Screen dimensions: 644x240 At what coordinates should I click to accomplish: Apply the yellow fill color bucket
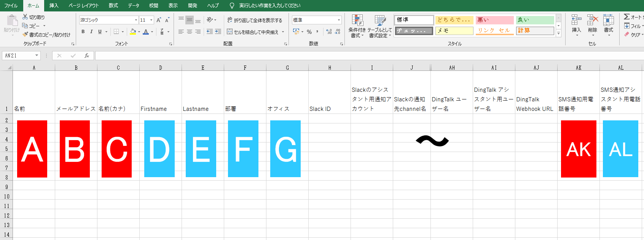tap(133, 32)
